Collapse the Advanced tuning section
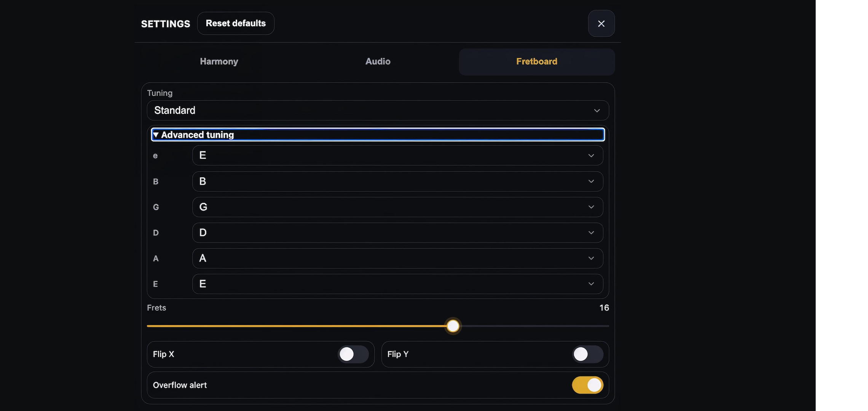 click(378, 135)
